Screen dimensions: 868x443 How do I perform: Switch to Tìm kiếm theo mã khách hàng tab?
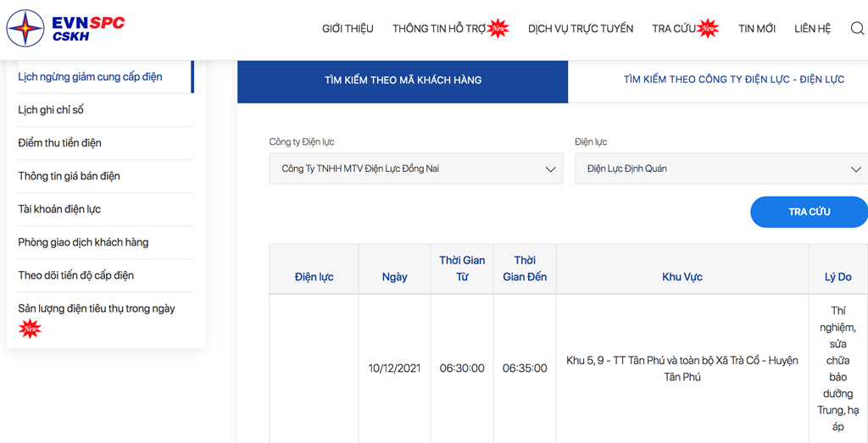pos(403,80)
